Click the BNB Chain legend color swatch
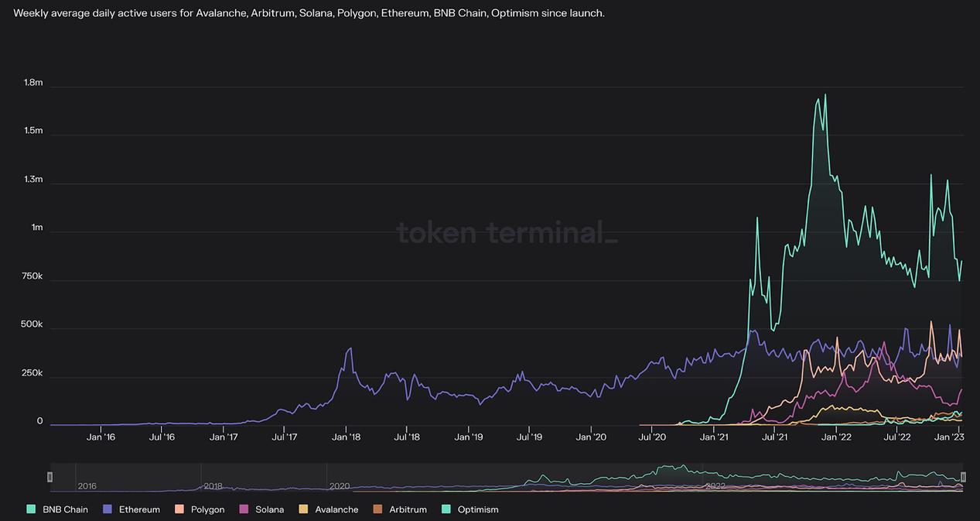Image resolution: width=980 pixels, height=521 pixels. [x=29, y=509]
